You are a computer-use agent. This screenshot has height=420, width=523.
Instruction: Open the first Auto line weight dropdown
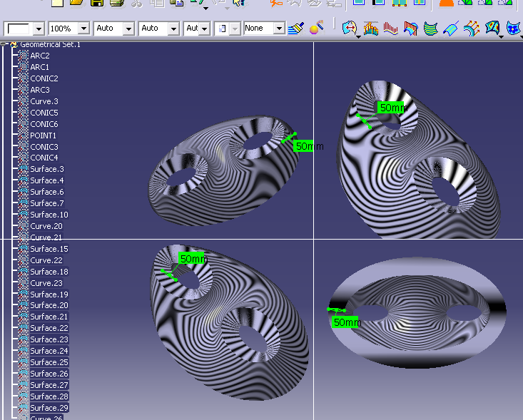click(x=128, y=29)
